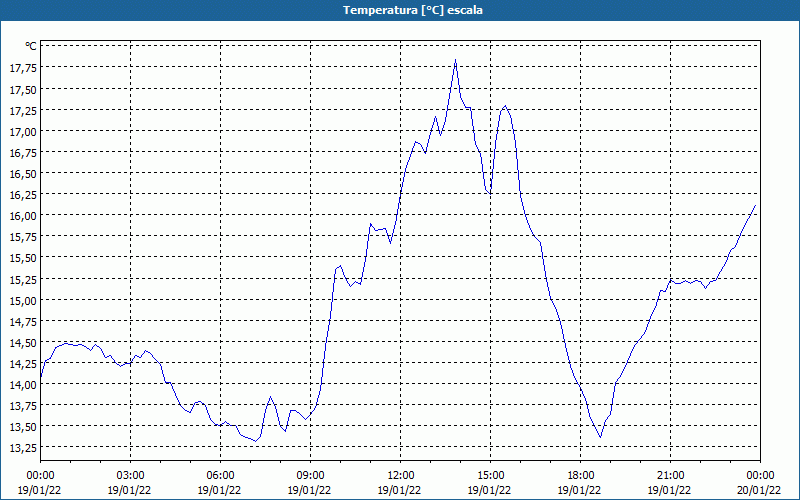Click the 06:00 time label
The width and height of the screenshot is (800, 500).
click(220, 476)
